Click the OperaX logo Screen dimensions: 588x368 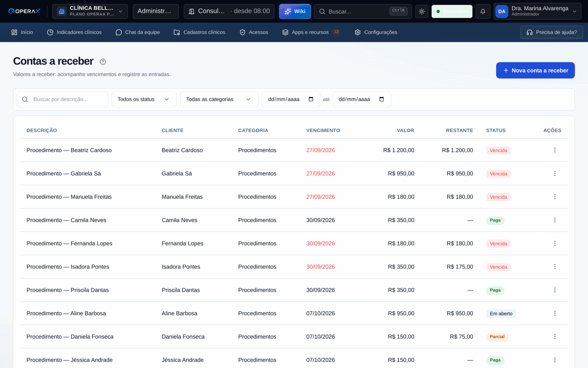pos(24,11)
